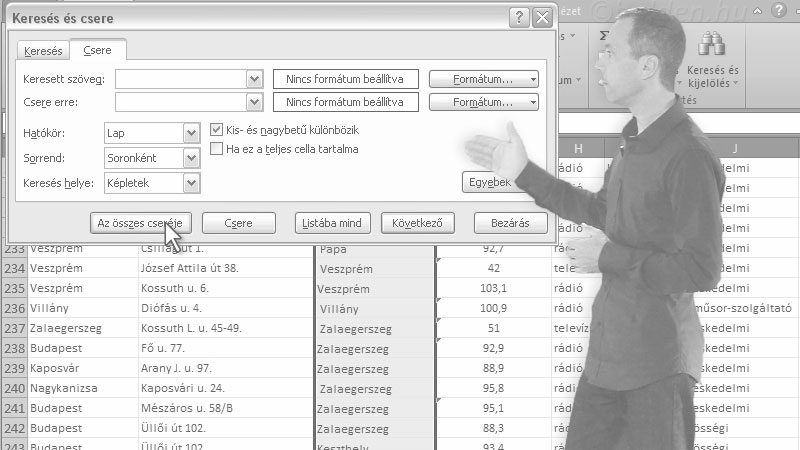The width and height of the screenshot is (800, 450).
Task: Click cell with value 95,1
Action: (x=493, y=408)
